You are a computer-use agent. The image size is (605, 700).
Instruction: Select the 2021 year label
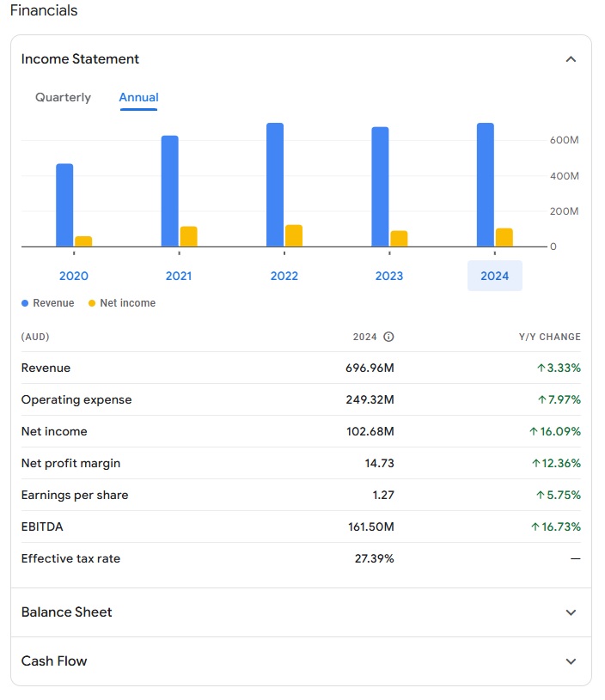click(179, 276)
